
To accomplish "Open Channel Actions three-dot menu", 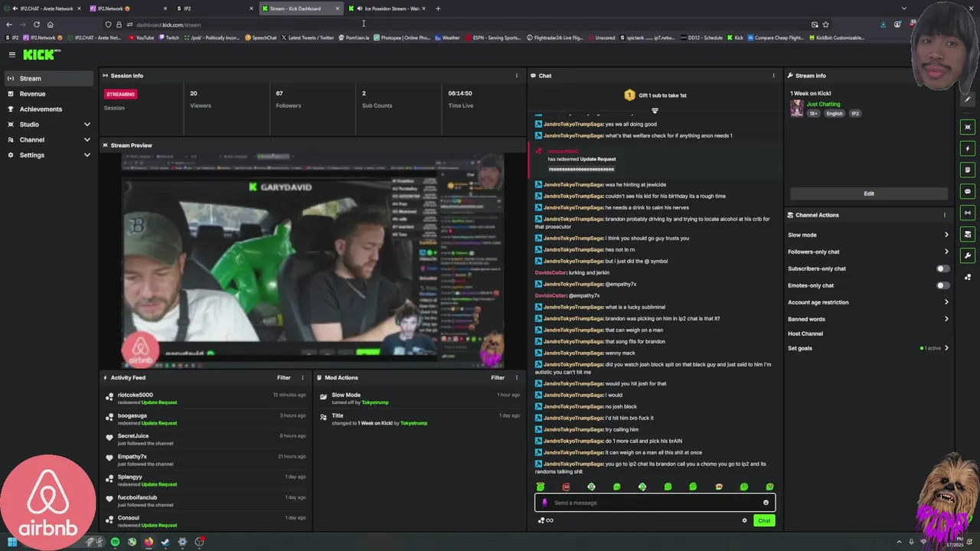I will coord(945,215).
